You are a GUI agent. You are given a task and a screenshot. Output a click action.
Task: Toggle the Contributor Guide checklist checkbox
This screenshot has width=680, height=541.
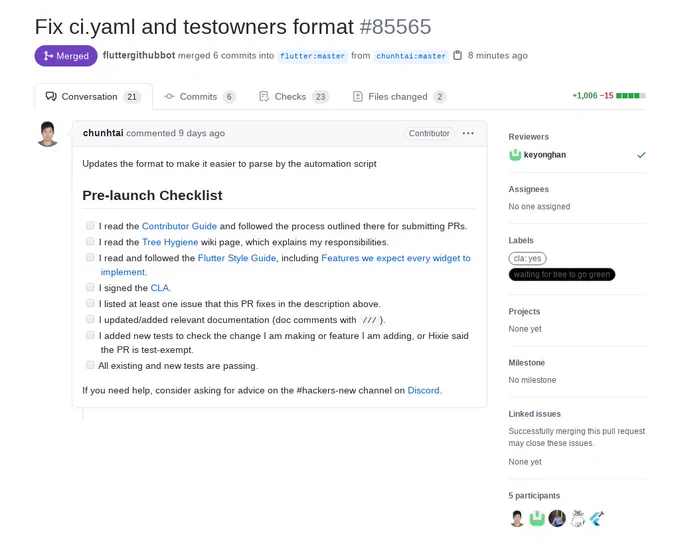pyautogui.click(x=90, y=225)
